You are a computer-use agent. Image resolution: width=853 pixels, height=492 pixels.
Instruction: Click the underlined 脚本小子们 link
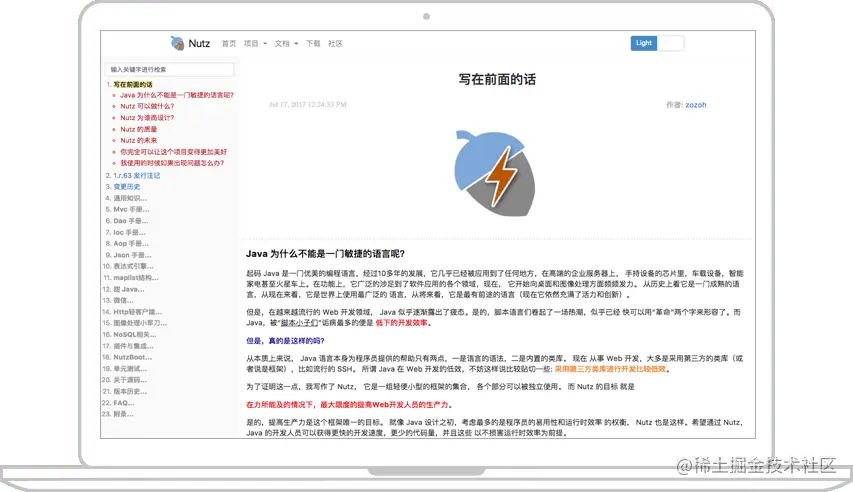click(x=299, y=323)
